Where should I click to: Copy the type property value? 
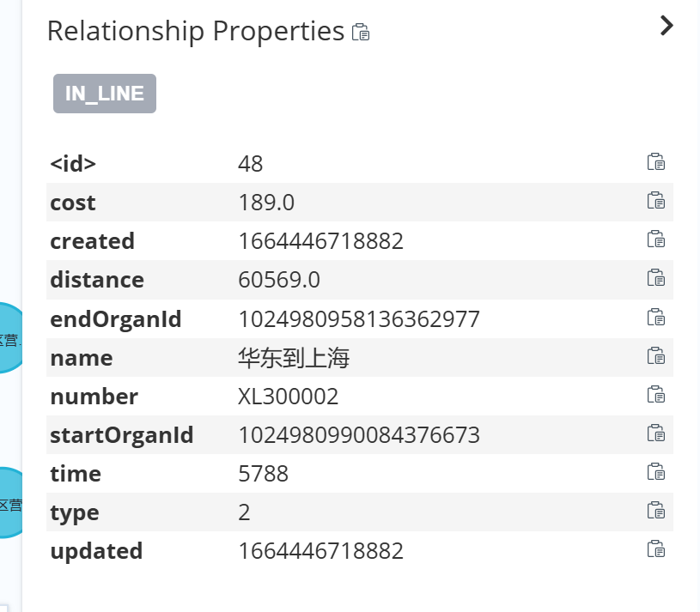click(655, 511)
